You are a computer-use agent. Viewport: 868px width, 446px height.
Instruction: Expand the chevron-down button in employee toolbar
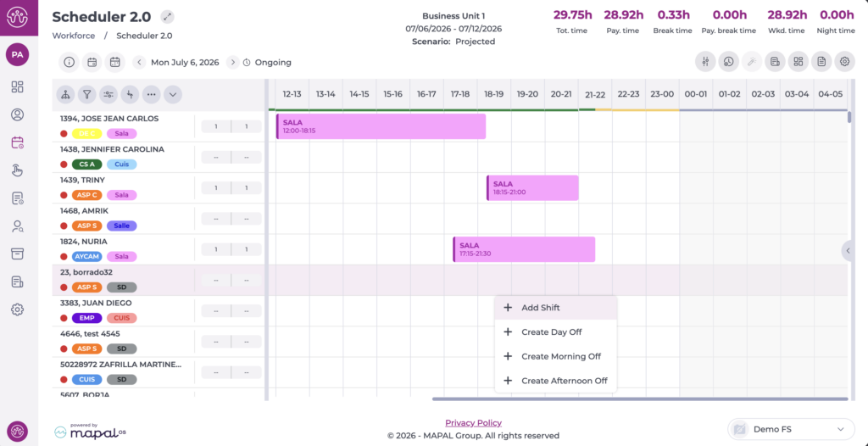click(x=173, y=95)
